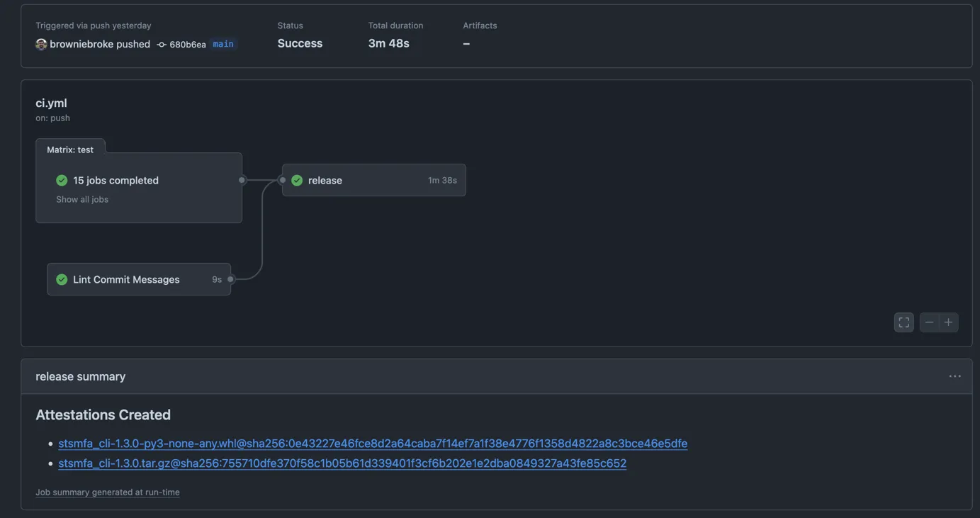Click the ci.yml workflow title

click(x=51, y=103)
